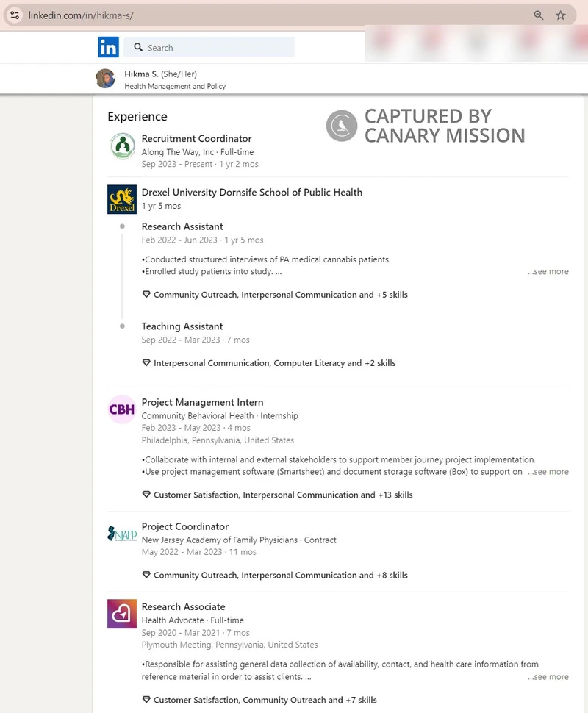Viewport: 588px width, 713px height.
Task: Click the Health Advocate company logo
Action: [x=121, y=614]
